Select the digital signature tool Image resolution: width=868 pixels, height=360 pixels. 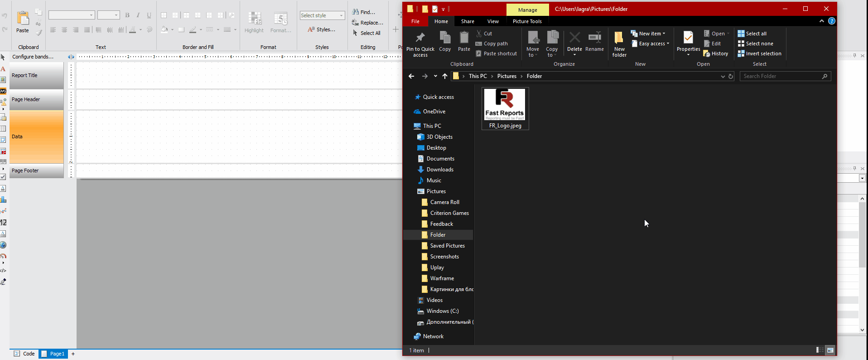[x=3, y=282]
